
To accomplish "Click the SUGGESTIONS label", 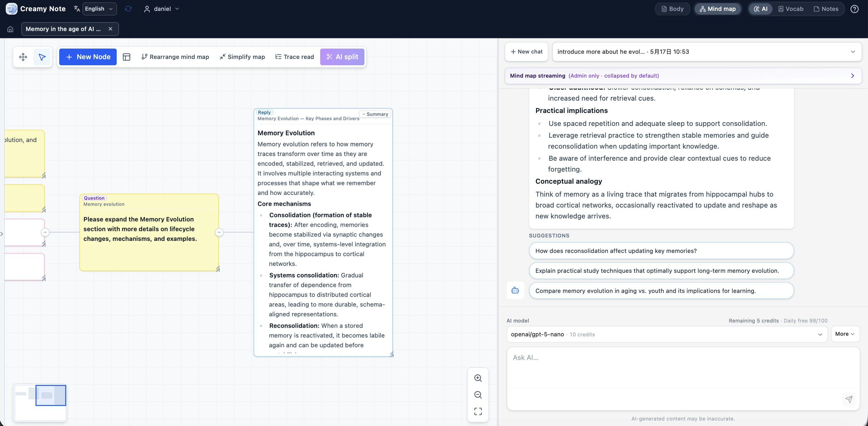I will point(549,236).
